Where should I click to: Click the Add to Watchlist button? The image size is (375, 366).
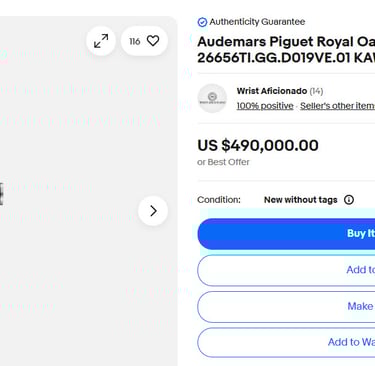click(x=286, y=343)
